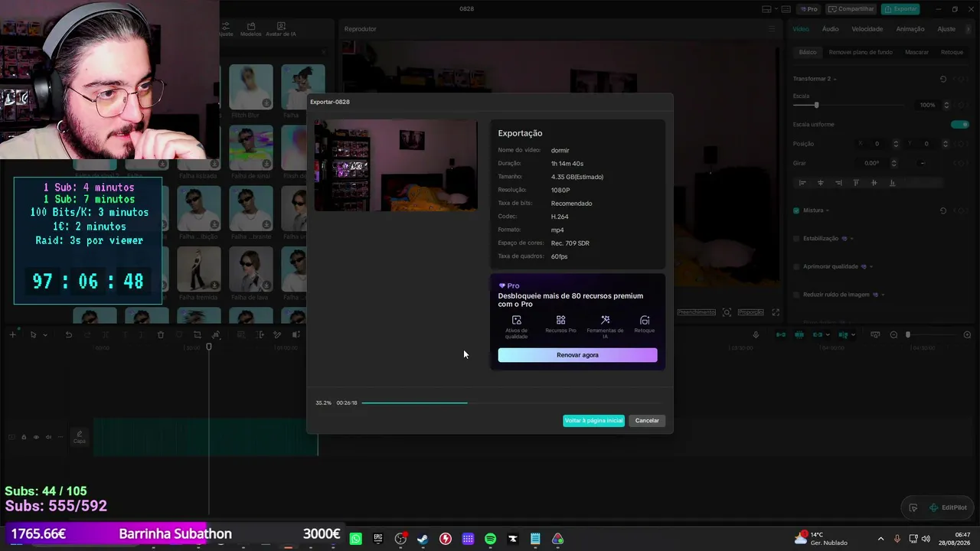Show more property tabs with the right chevron
Screen dimensions: 980x551
coord(969,29)
